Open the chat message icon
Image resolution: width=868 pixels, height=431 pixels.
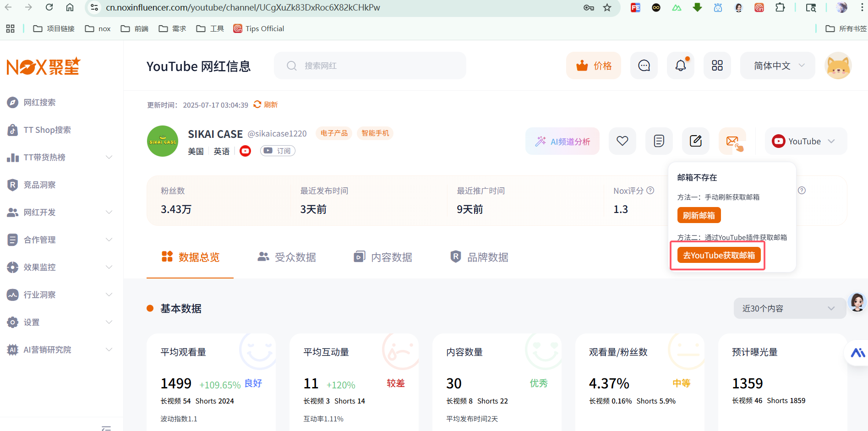644,65
